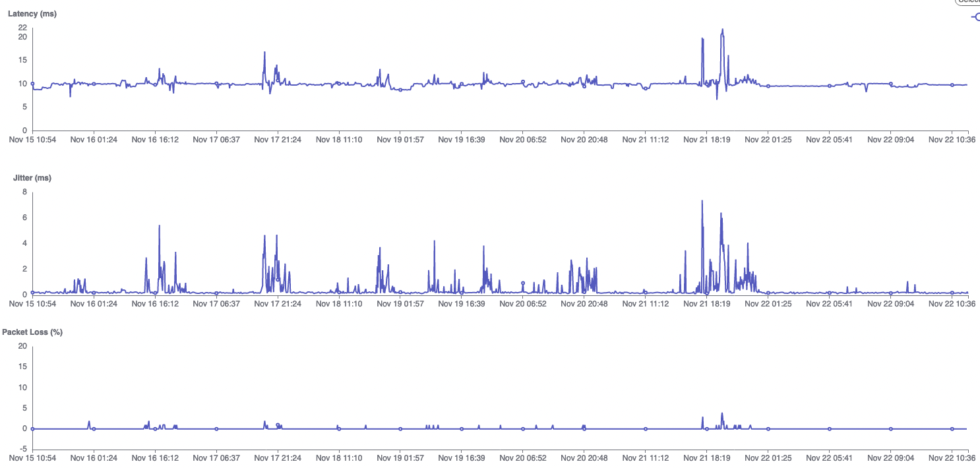Click the largest packet loss spike
The image size is (980, 468).
pyautogui.click(x=722, y=413)
